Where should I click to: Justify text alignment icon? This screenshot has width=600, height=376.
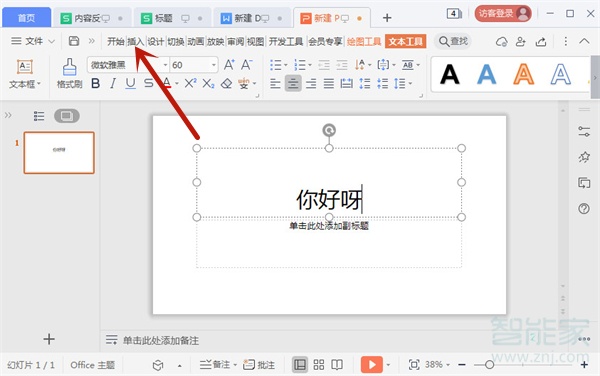pyautogui.click(x=329, y=83)
